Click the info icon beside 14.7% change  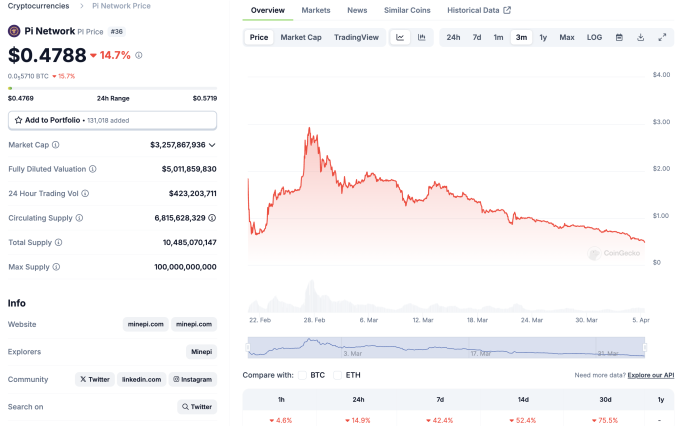139,55
